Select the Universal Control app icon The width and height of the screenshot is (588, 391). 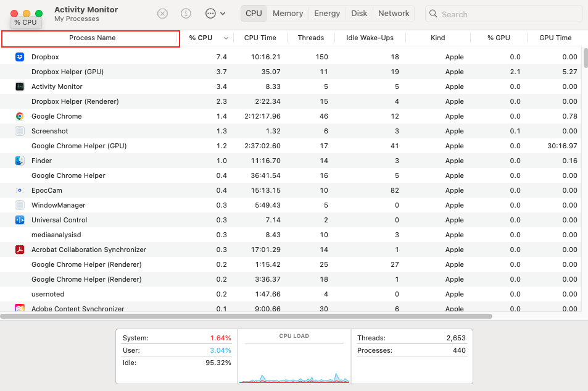[20, 220]
